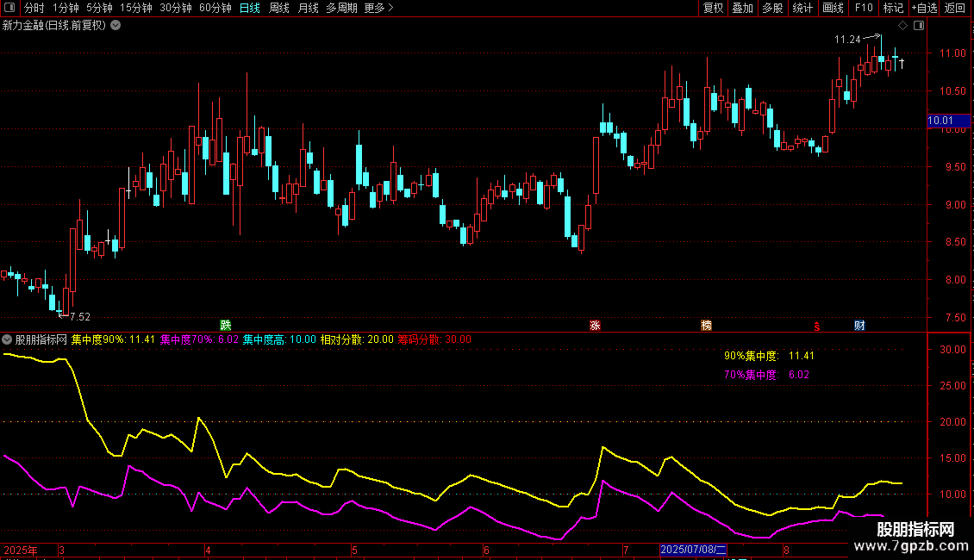Click the 集中度高: 10.00 header value
This screenshot has width=974, height=560.
(279, 339)
